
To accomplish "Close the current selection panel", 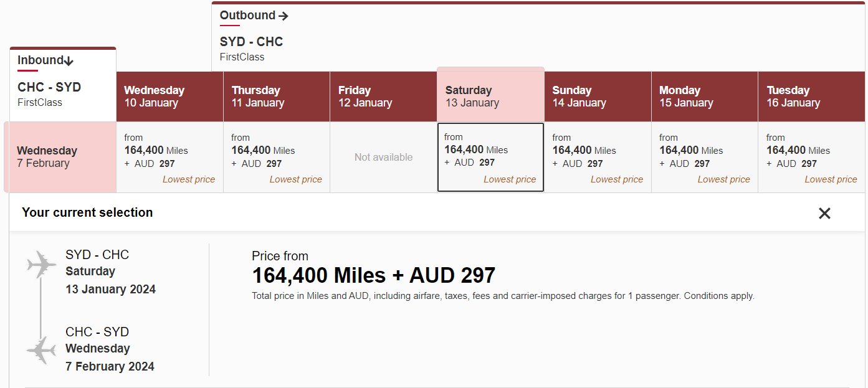I will (824, 214).
